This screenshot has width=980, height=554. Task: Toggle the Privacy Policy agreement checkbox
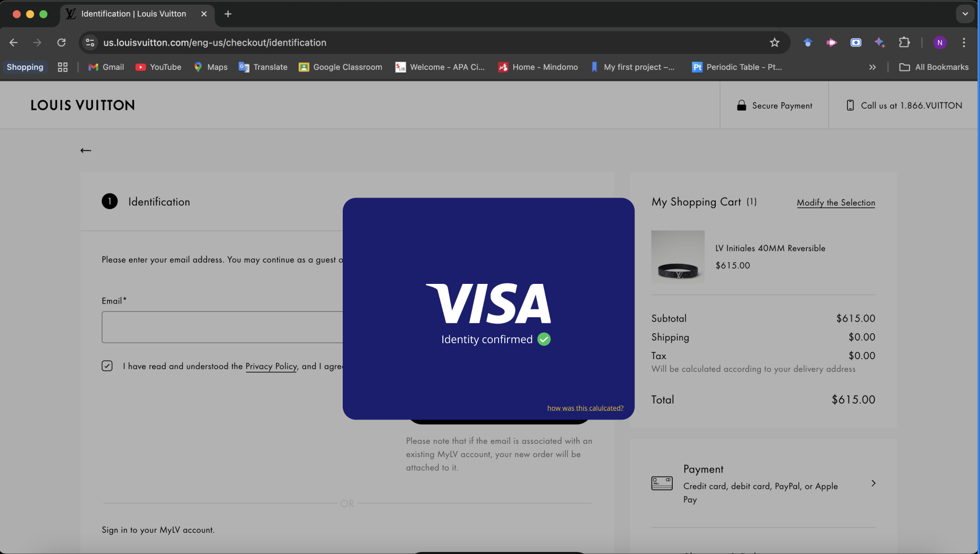(107, 366)
